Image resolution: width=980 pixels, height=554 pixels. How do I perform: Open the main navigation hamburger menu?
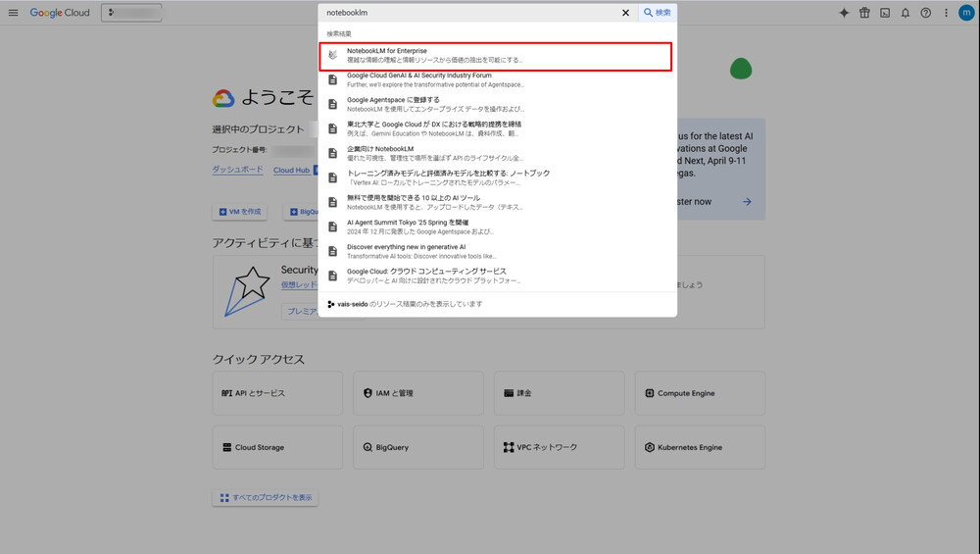point(13,13)
